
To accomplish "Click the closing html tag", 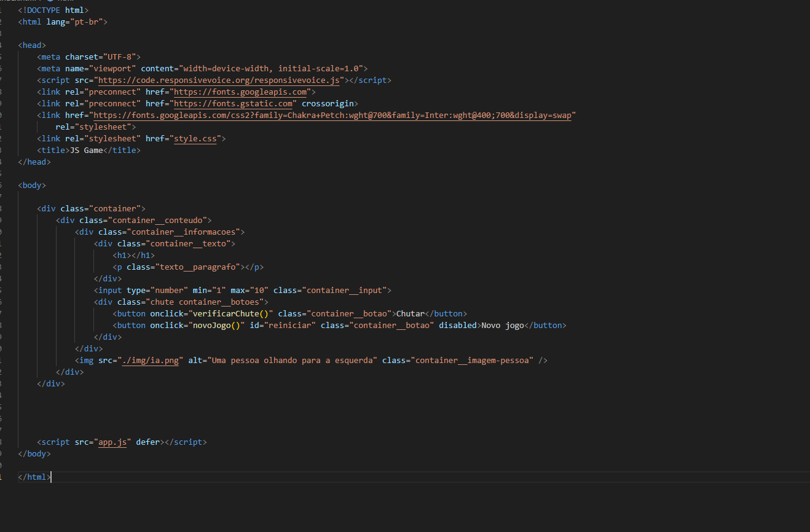I will 34,477.
